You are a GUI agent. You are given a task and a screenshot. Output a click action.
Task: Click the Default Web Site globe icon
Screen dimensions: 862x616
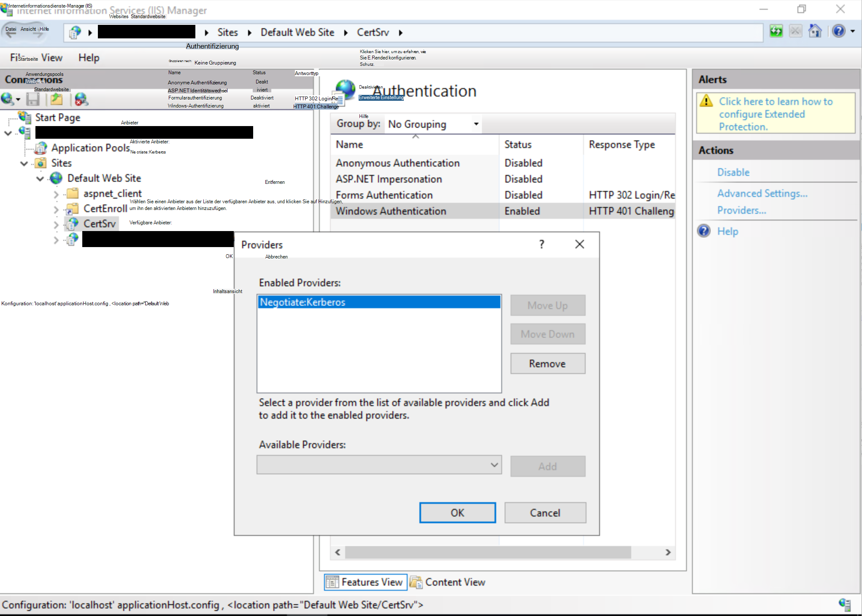(56, 178)
